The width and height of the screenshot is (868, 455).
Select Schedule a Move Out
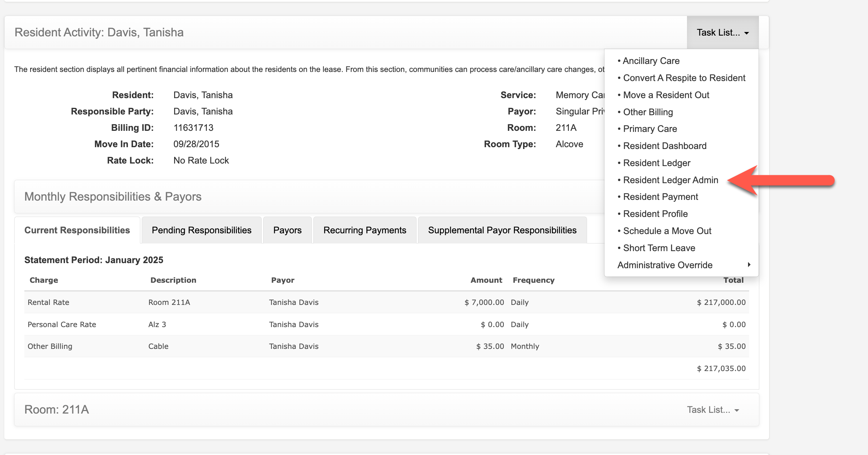(x=667, y=231)
